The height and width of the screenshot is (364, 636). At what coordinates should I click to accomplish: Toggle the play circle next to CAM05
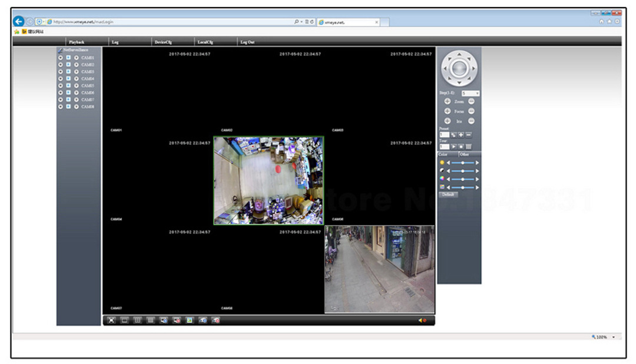pyautogui.click(x=76, y=86)
